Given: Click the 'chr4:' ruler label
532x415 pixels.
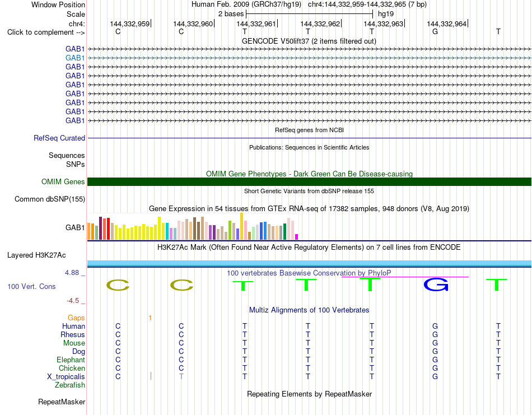Looking at the screenshot, I should click(x=77, y=24).
